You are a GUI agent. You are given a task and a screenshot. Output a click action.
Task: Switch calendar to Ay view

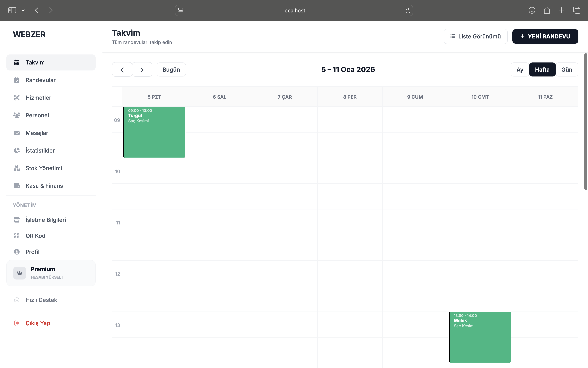(x=520, y=70)
